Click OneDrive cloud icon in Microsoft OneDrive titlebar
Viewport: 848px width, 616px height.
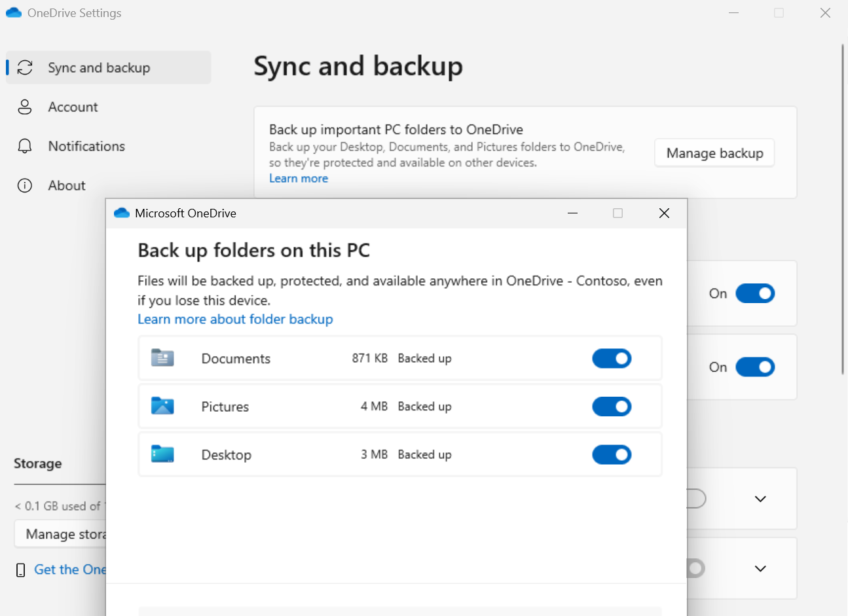point(122,213)
